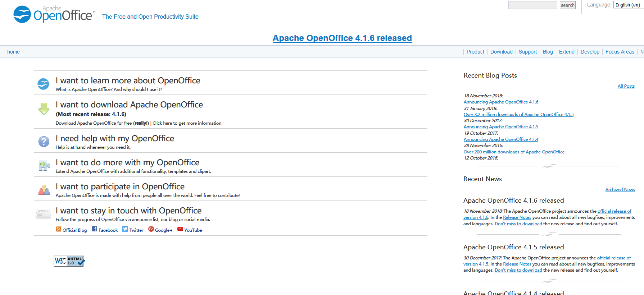Open official release of version 4.1.5 link
This screenshot has height=295, width=644.
(614, 258)
